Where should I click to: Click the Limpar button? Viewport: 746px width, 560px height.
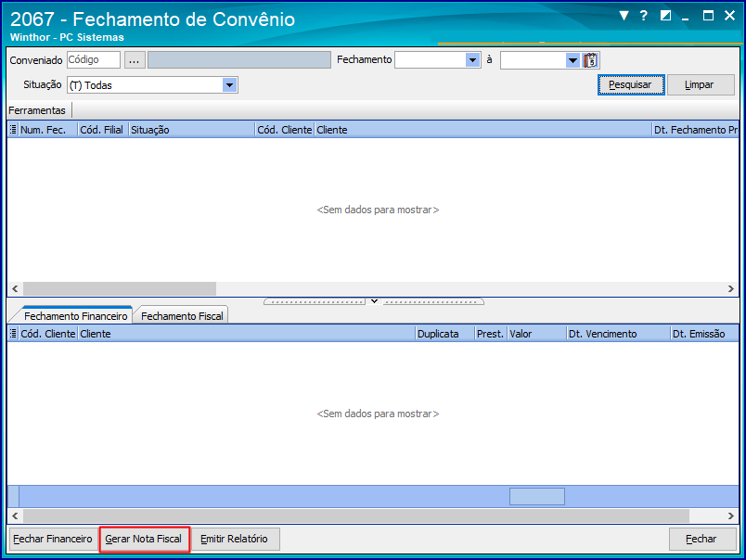pos(700,84)
